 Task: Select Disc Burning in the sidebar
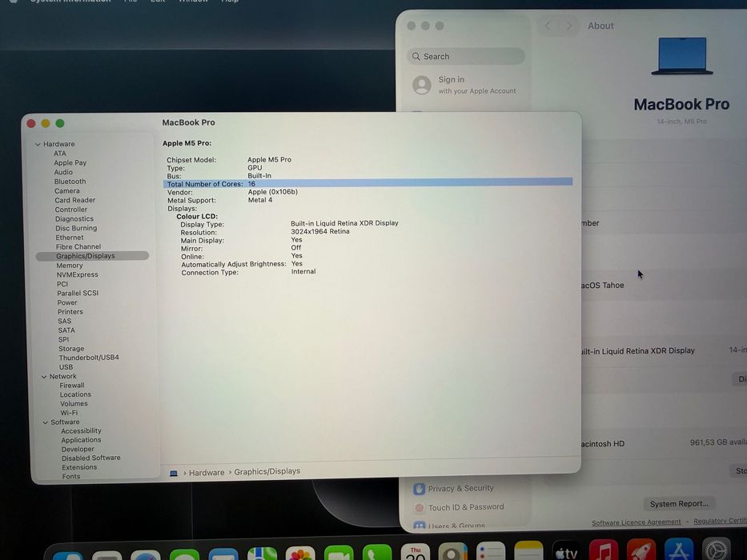[76, 228]
